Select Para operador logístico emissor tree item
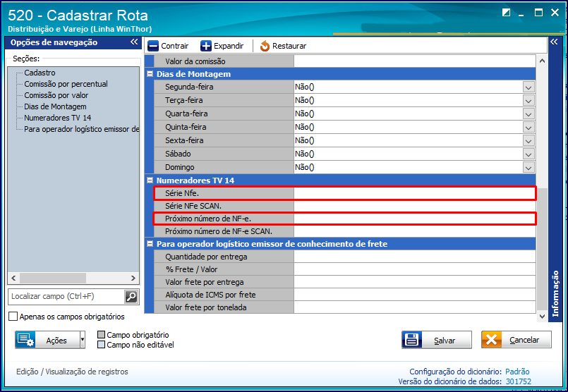Viewport: 568px width, 392px height. (82, 129)
